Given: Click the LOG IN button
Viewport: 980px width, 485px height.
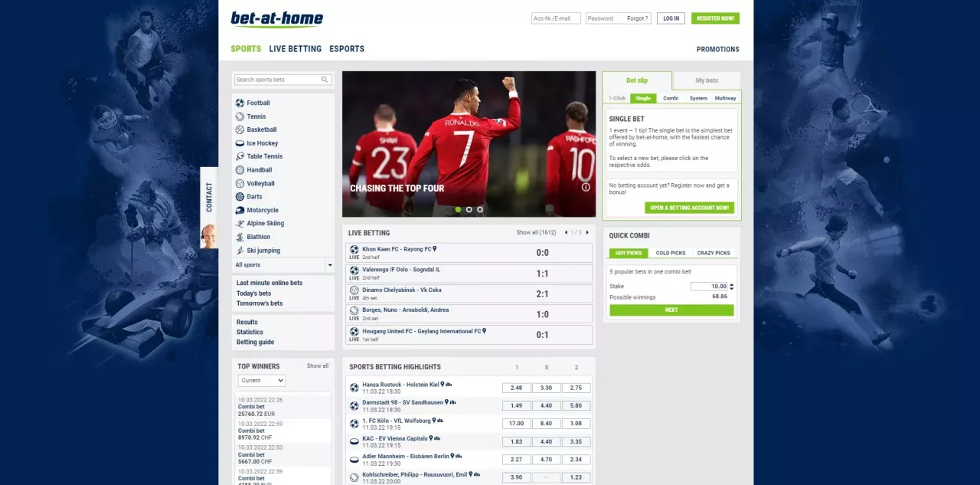Looking at the screenshot, I should click(x=671, y=18).
